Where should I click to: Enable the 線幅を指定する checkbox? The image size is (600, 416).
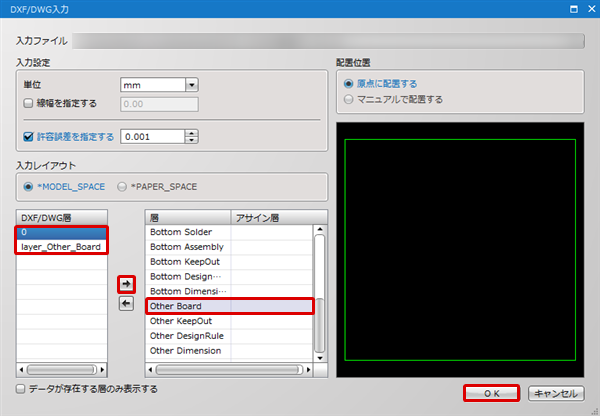[28, 103]
